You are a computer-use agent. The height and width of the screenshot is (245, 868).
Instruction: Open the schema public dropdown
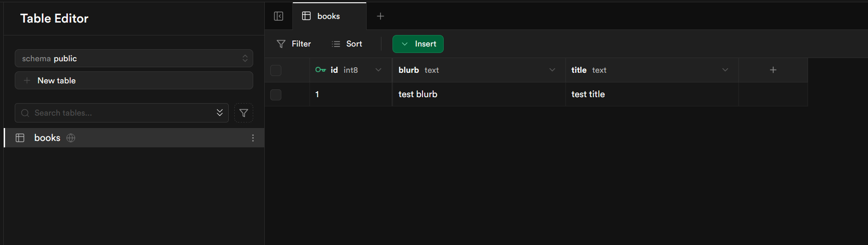click(x=134, y=58)
